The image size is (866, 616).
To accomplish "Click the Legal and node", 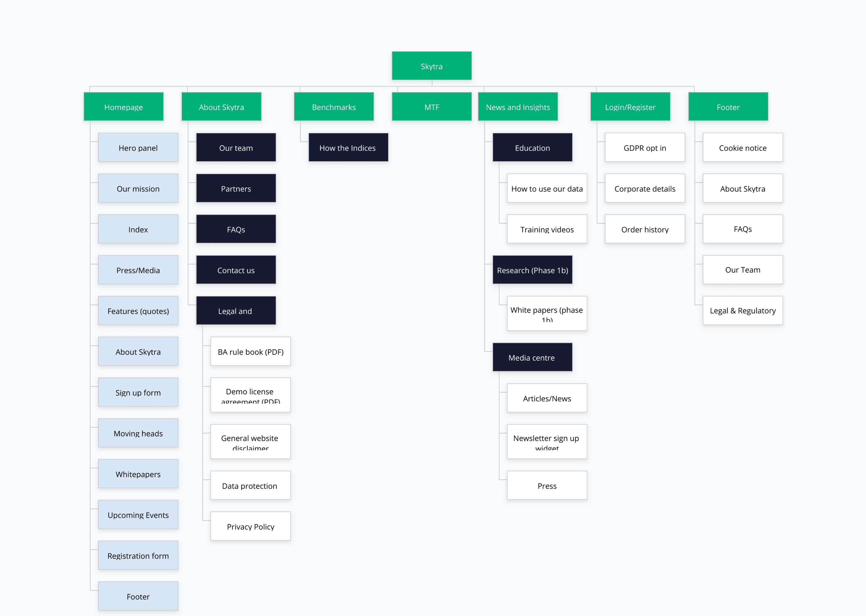I will (236, 311).
